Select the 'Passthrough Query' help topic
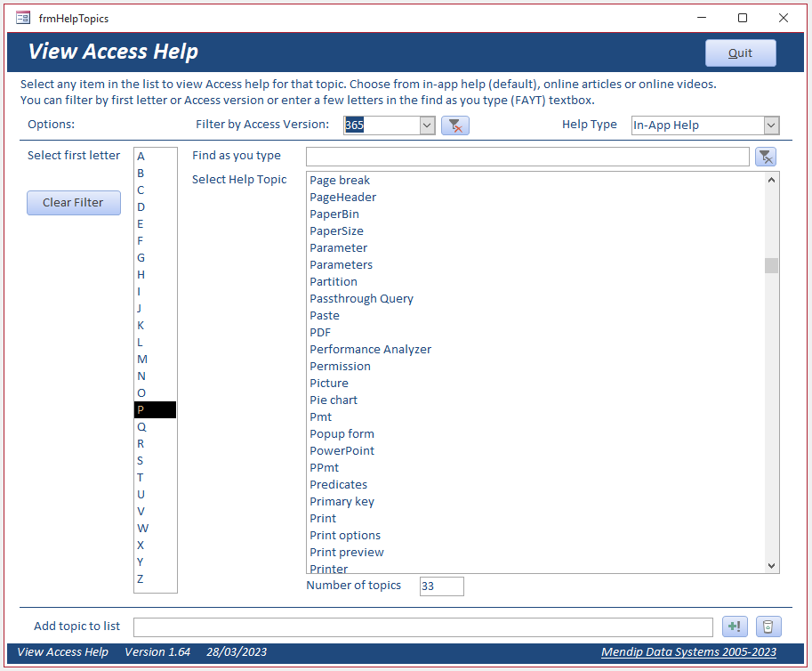Image resolution: width=812 pixels, height=671 pixels. tap(535, 298)
